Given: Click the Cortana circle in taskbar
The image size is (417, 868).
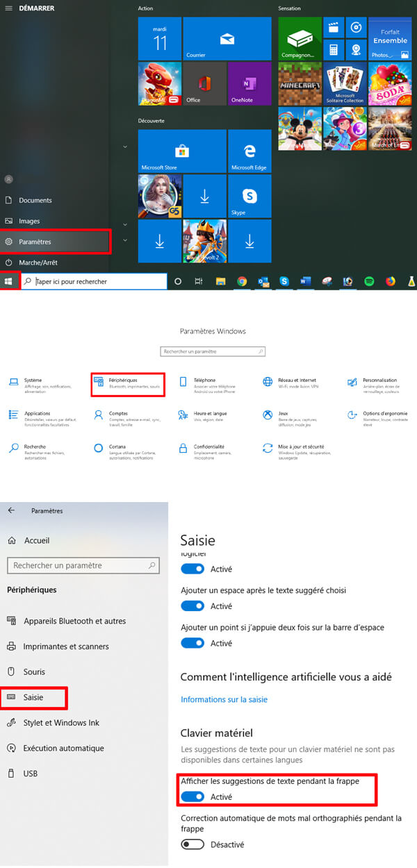Looking at the screenshot, I should (178, 281).
